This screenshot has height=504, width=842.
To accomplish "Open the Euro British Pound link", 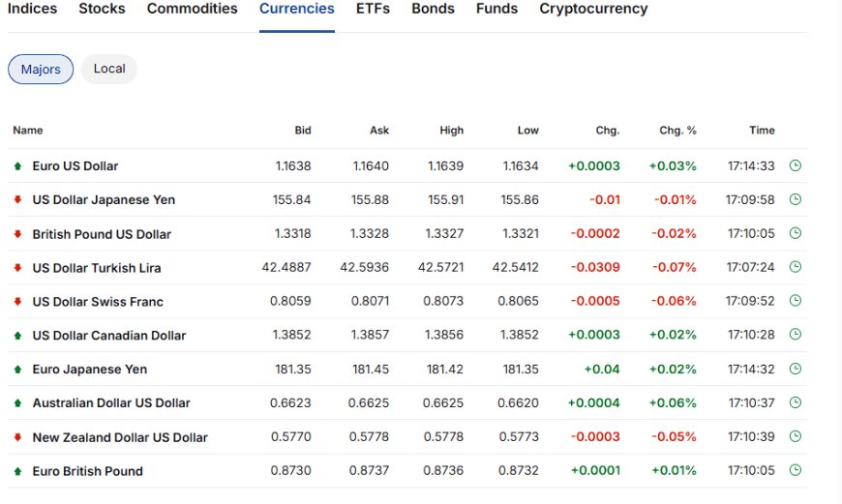I will (87, 471).
